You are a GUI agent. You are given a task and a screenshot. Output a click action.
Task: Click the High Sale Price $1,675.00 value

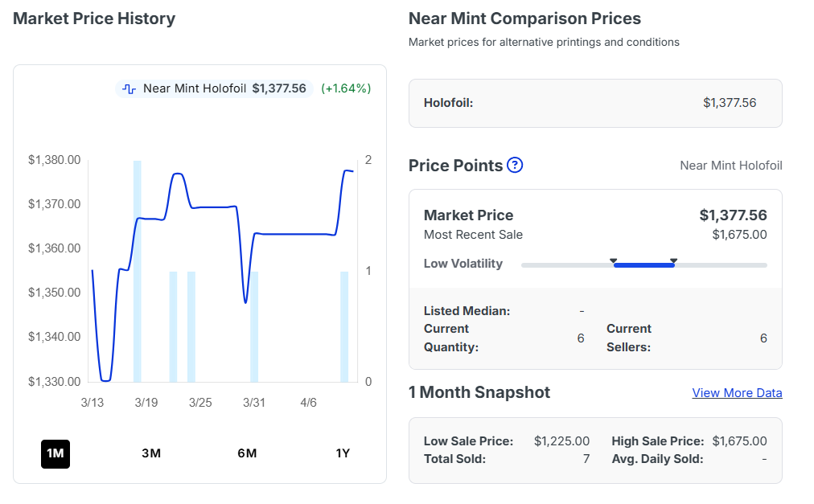(739, 441)
